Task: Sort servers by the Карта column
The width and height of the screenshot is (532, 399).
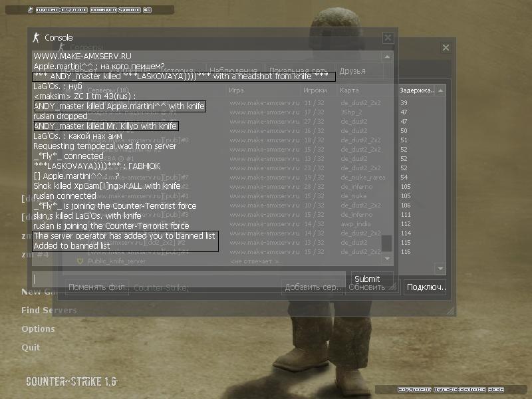Action: pos(368,90)
